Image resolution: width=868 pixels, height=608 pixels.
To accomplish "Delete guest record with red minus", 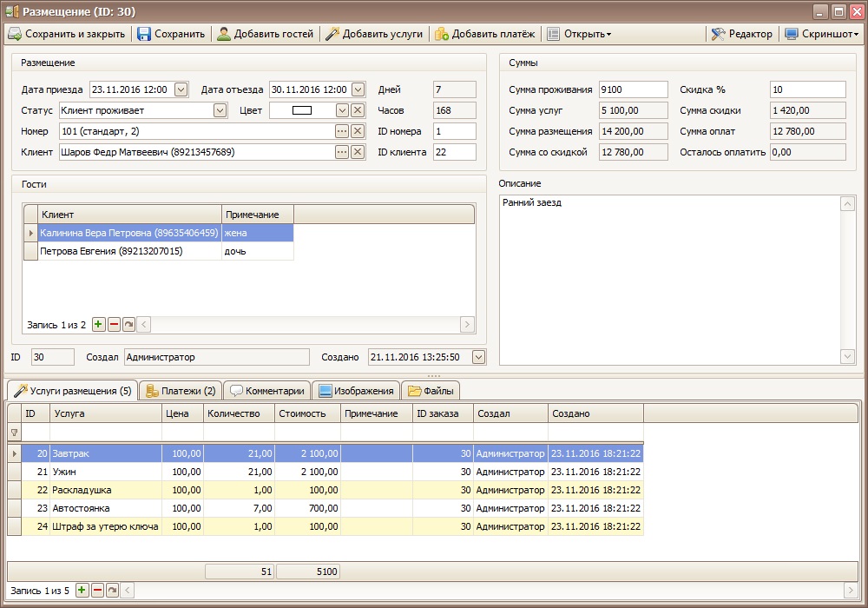I will click(x=114, y=325).
